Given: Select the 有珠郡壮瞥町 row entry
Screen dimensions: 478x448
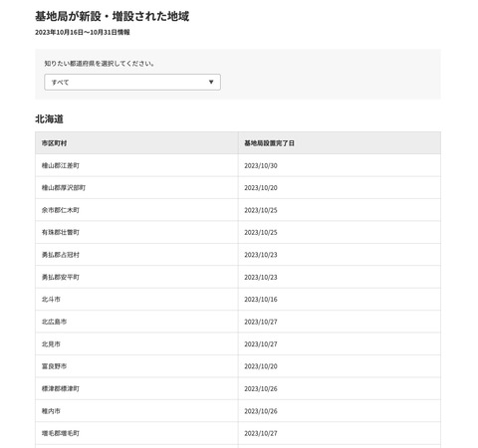Looking at the screenshot, I should (x=238, y=232).
